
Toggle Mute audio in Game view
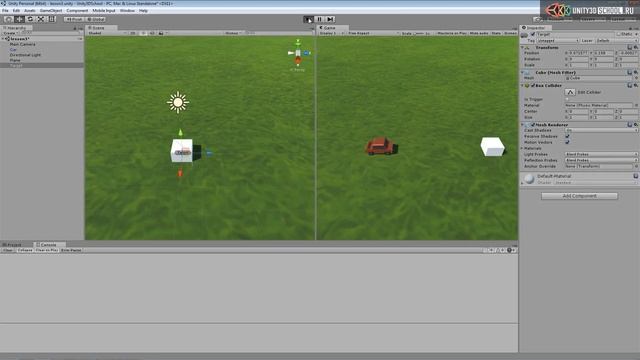tap(479, 33)
